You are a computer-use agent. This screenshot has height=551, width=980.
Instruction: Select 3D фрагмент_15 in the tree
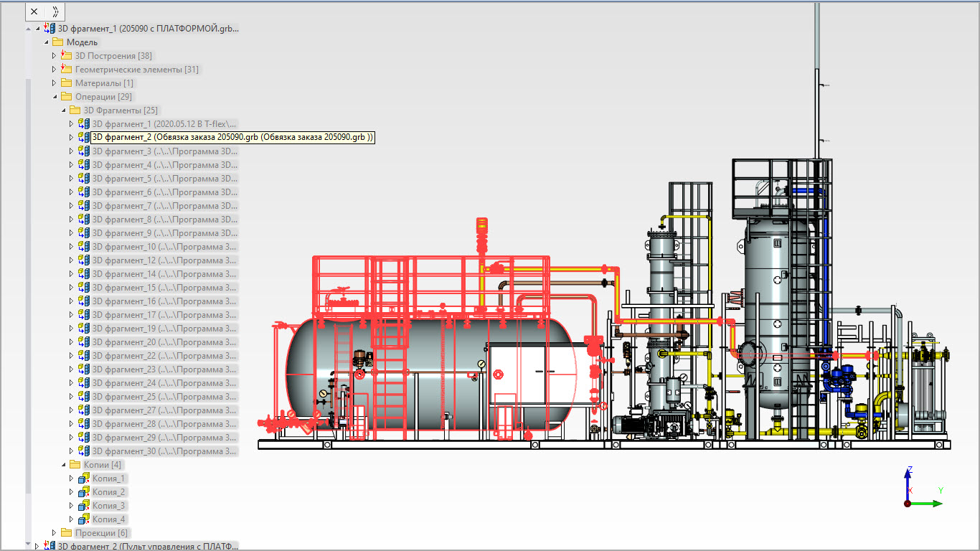click(164, 288)
